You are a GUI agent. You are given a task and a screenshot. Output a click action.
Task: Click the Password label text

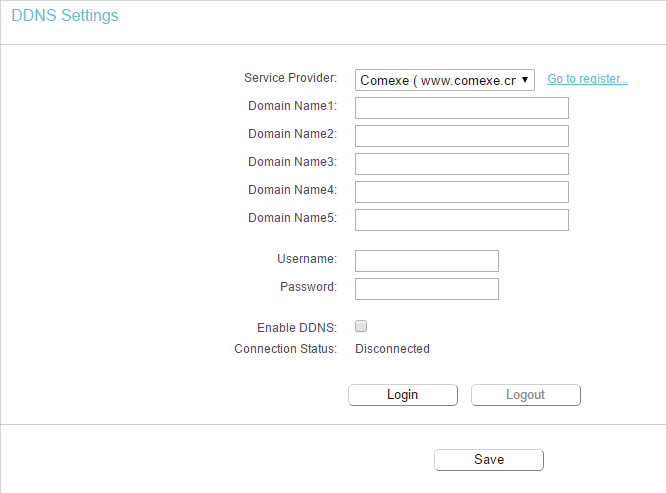[308, 287]
